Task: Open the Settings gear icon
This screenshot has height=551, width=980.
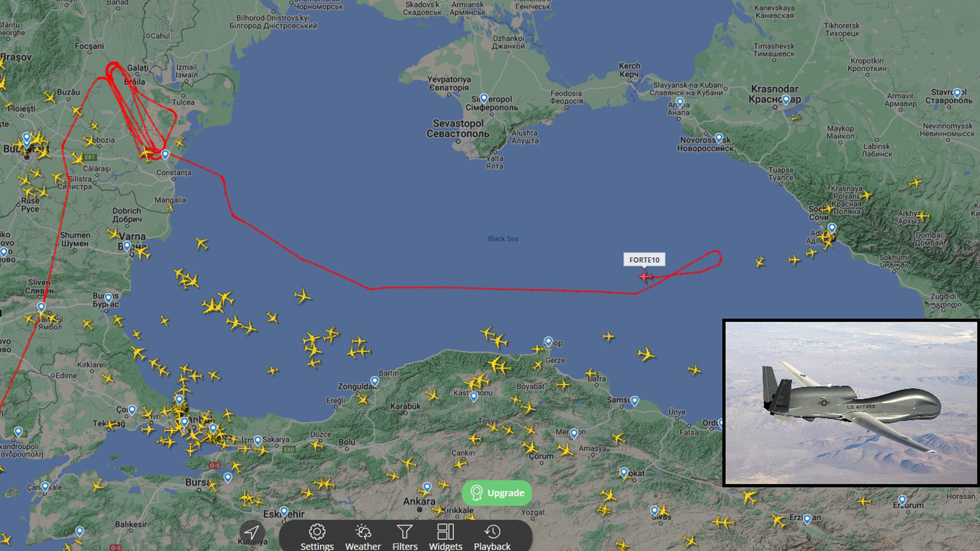Action: [317, 532]
